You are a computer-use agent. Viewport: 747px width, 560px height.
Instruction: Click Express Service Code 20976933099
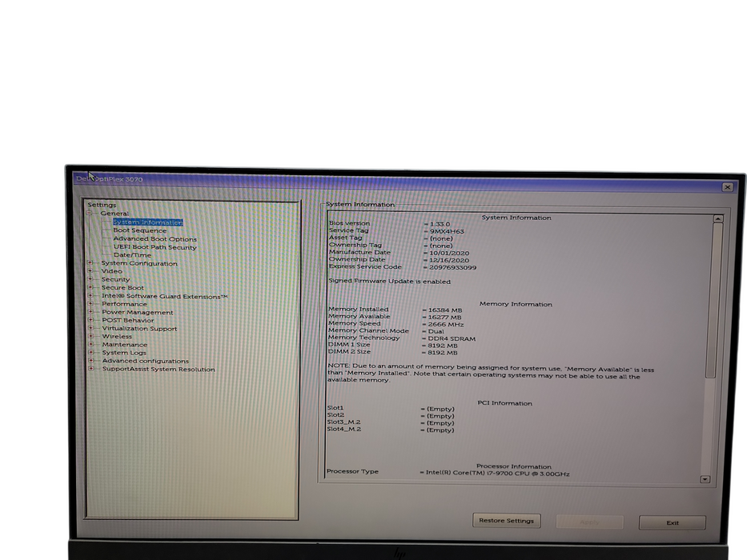click(x=452, y=267)
